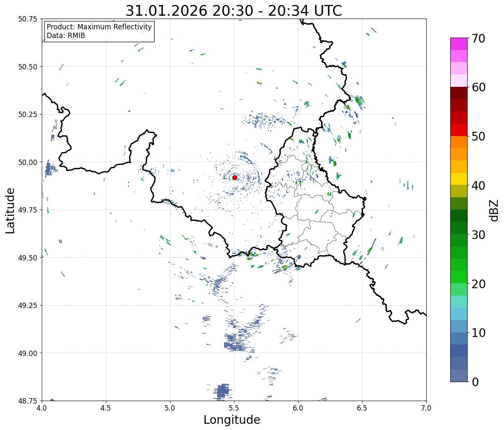Click the darkest green colorbar segment near 35
This screenshot has height=430, width=504.
click(459, 216)
